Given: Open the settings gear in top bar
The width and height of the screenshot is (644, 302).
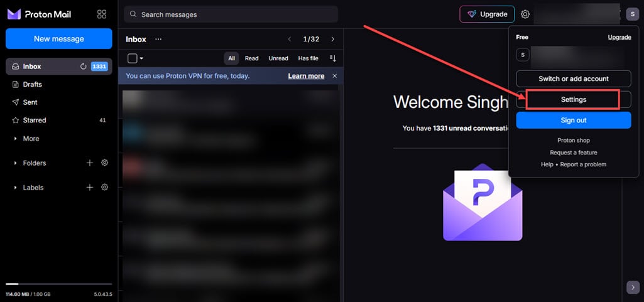Looking at the screenshot, I should tap(525, 14).
